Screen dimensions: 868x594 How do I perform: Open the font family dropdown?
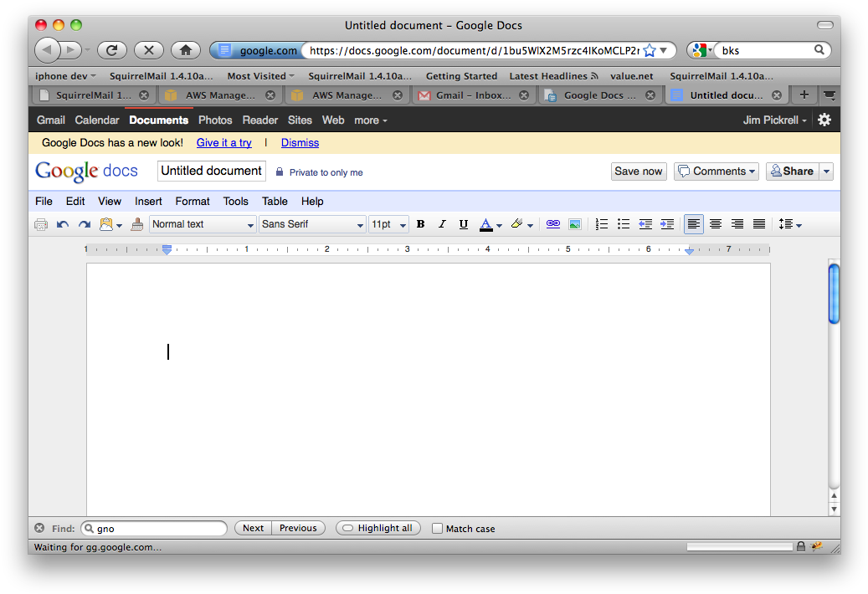tap(311, 223)
